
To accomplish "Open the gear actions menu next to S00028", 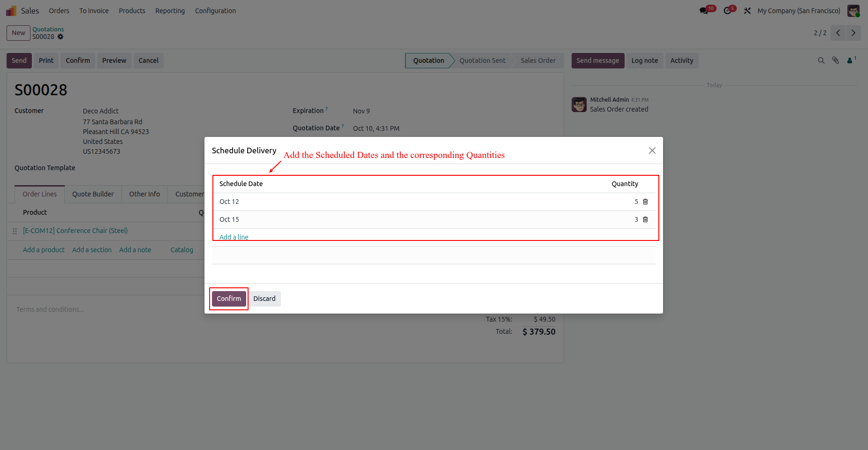I will [x=60, y=37].
